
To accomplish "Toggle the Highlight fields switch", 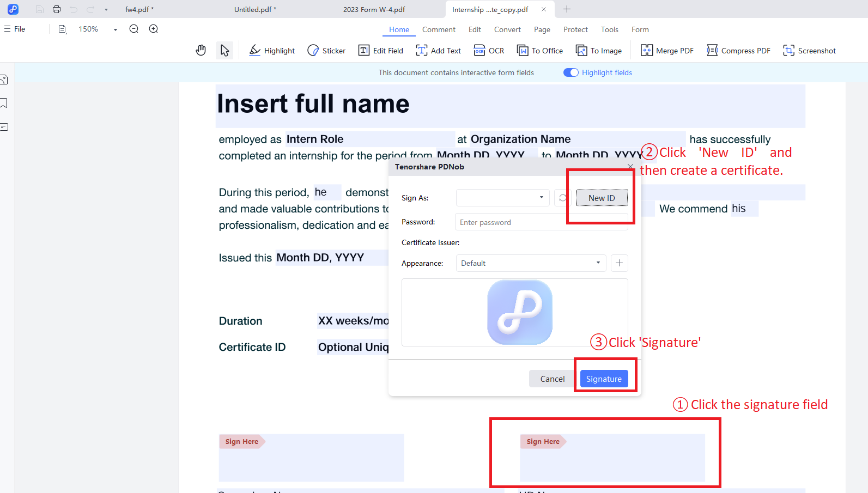I will point(570,72).
